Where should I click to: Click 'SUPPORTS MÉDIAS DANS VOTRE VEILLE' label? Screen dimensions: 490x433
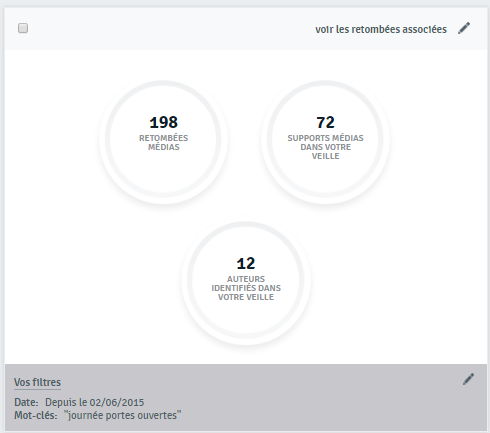(325, 147)
